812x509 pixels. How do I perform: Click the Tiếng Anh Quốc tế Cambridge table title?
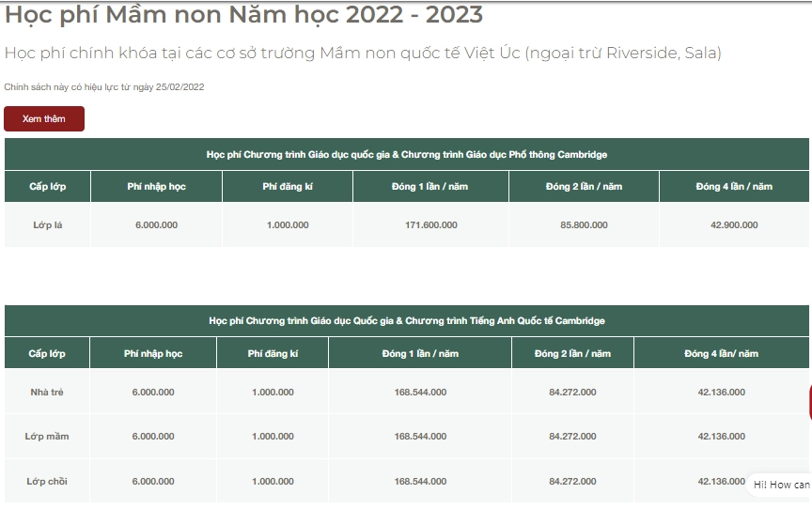pyautogui.click(x=406, y=320)
